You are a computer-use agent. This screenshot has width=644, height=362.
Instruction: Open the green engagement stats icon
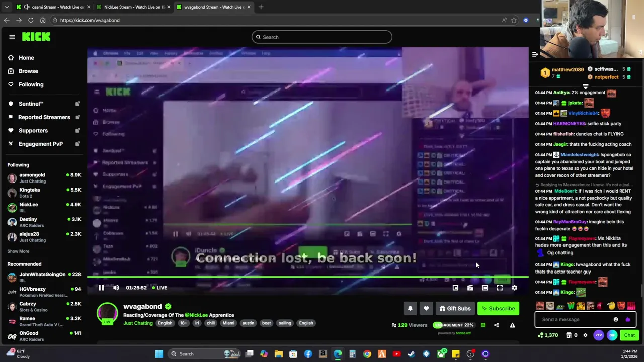point(483,325)
